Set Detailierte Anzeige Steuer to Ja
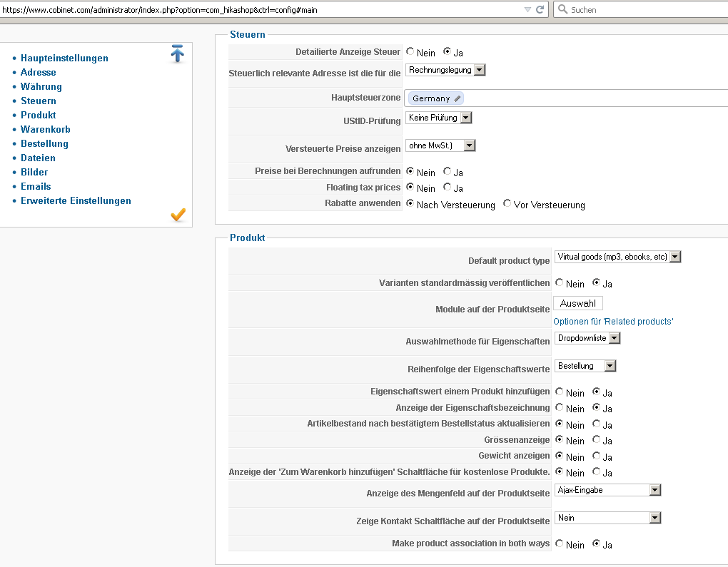The image size is (728, 567). pyautogui.click(x=447, y=51)
